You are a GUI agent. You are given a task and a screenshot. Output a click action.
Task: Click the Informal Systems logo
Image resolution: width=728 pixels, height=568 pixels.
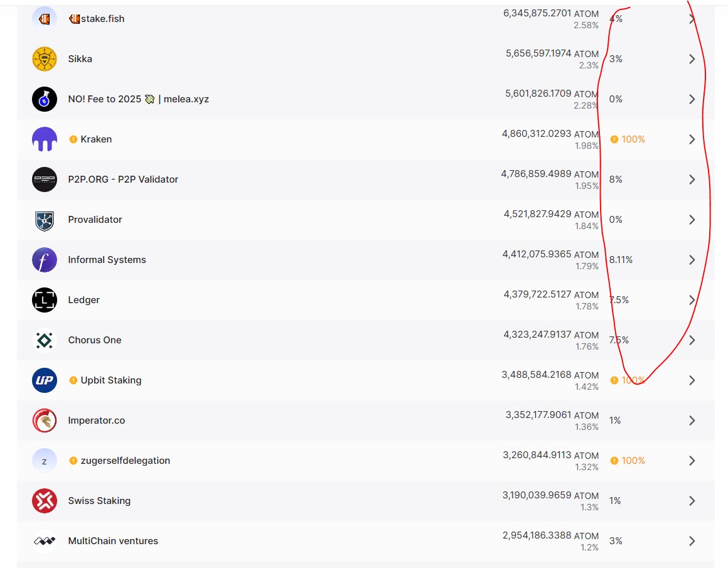[x=45, y=260]
